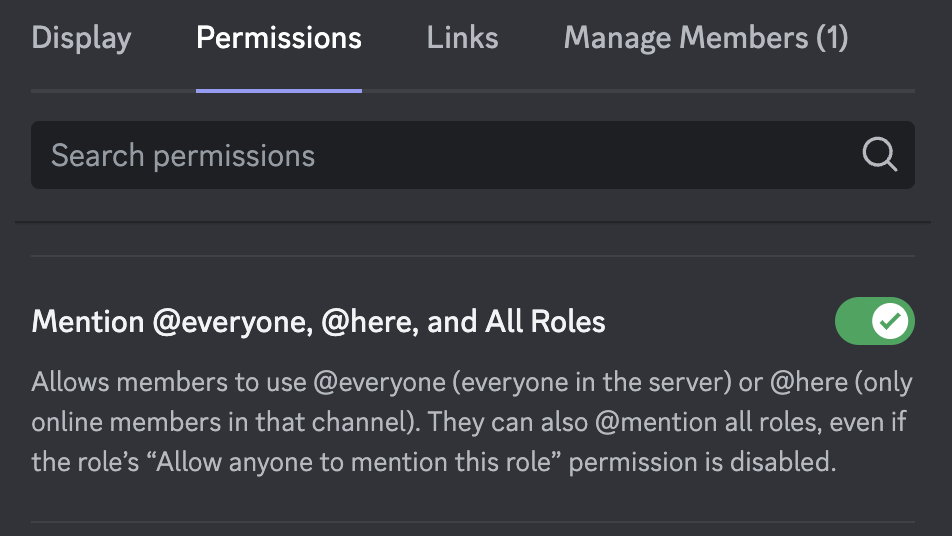Click the green checkmark on toggle knob

pos(890,321)
